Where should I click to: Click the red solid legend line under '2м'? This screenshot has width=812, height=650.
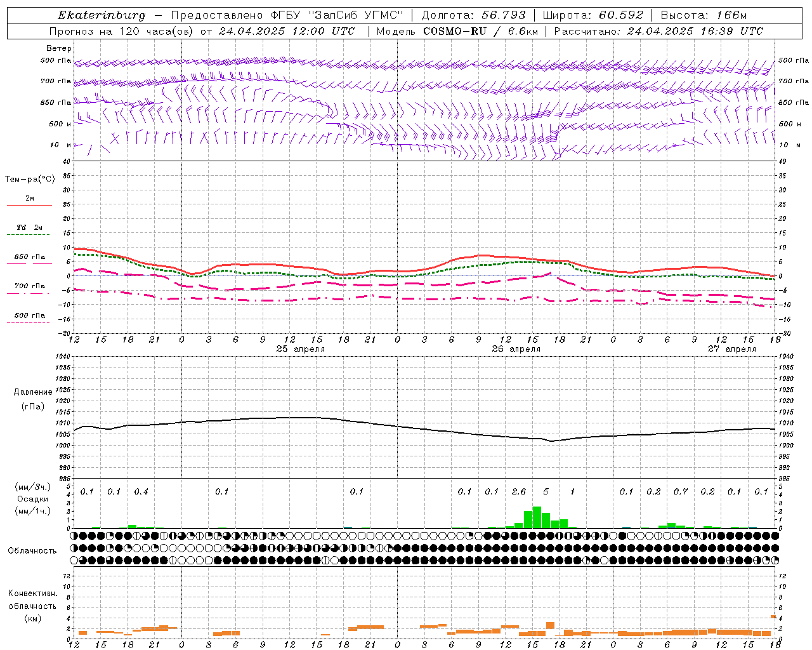[x=29, y=206]
